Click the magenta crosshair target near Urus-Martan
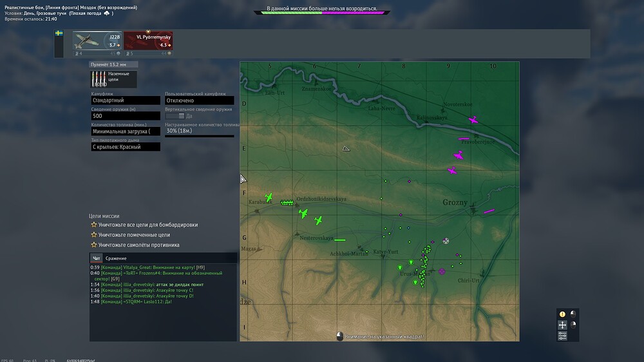644x362 pixels. click(442, 271)
